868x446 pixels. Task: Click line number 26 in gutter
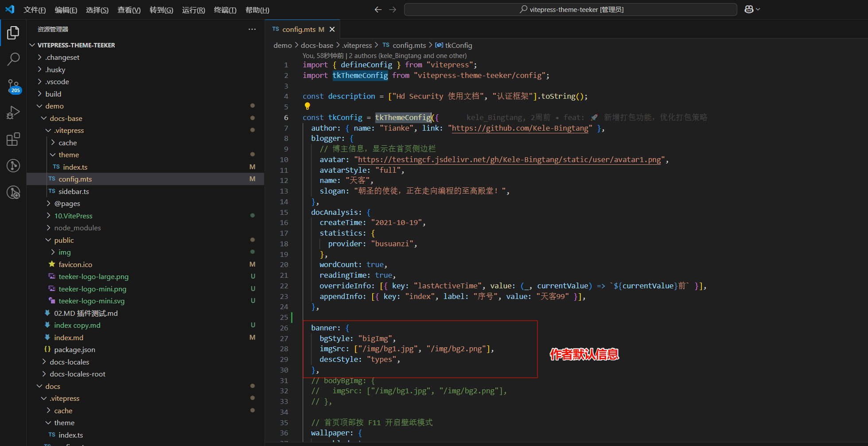(x=284, y=328)
